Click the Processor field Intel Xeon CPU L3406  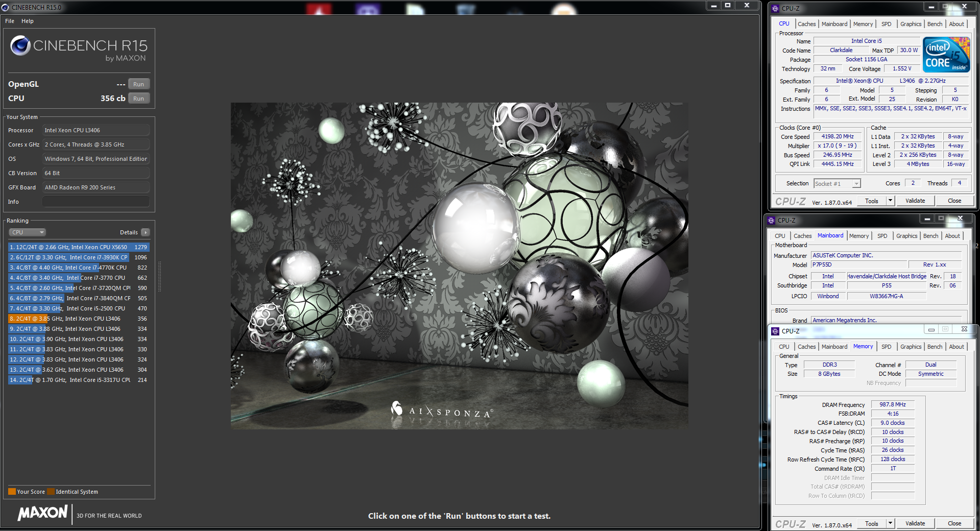coord(96,130)
